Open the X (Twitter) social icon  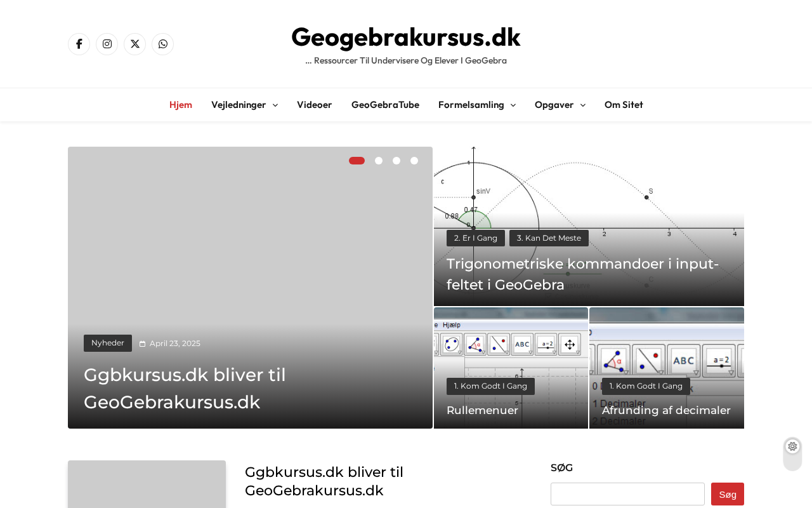134,44
